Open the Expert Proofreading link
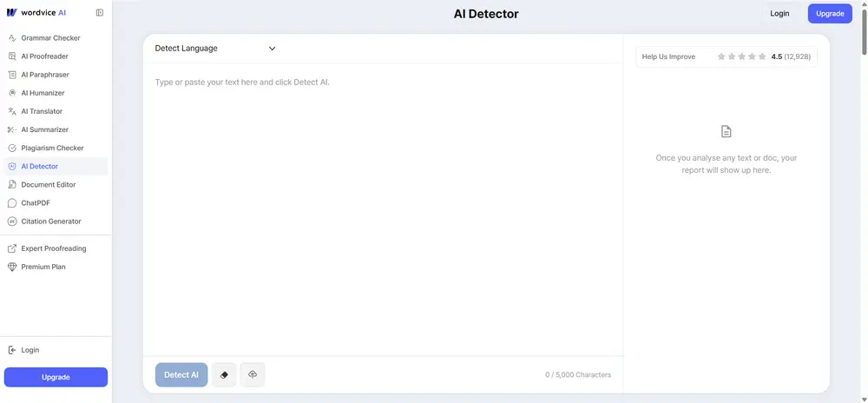Screen dimensions: 868x403 click(56, 248)
